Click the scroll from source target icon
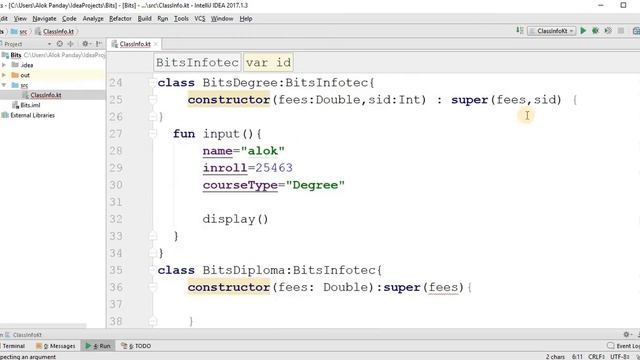 [x=60, y=44]
